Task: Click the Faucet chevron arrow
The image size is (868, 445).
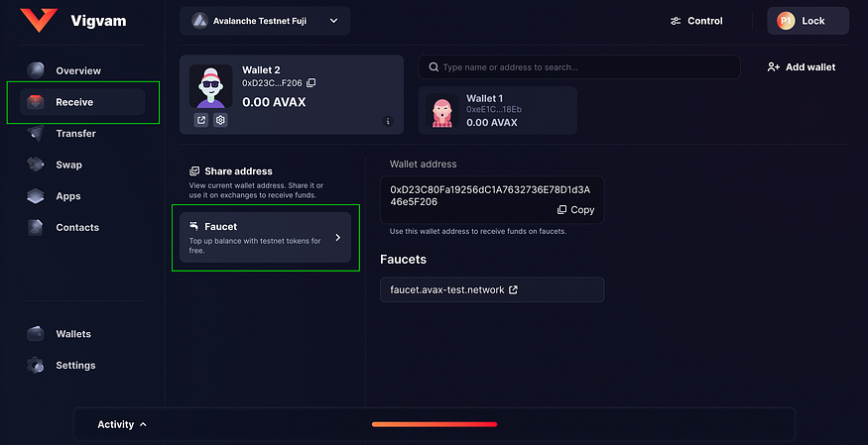Action: pos(337,238)
